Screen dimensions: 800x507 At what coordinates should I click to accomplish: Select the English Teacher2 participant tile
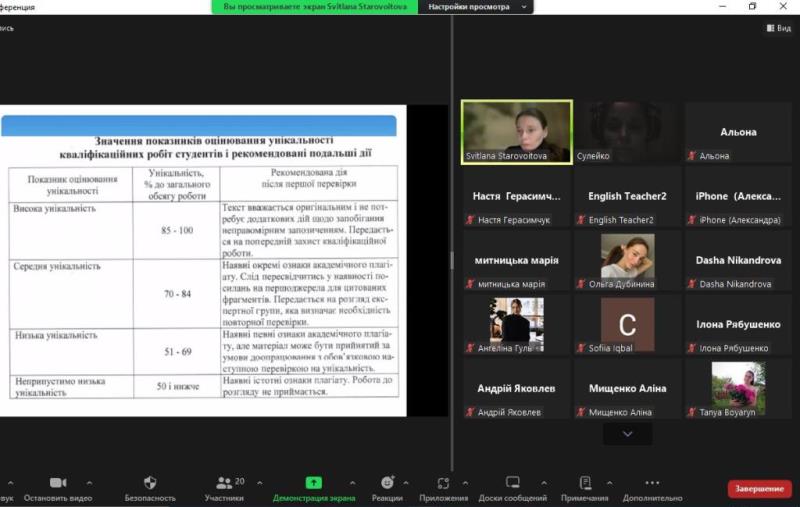tap(628, 196)
